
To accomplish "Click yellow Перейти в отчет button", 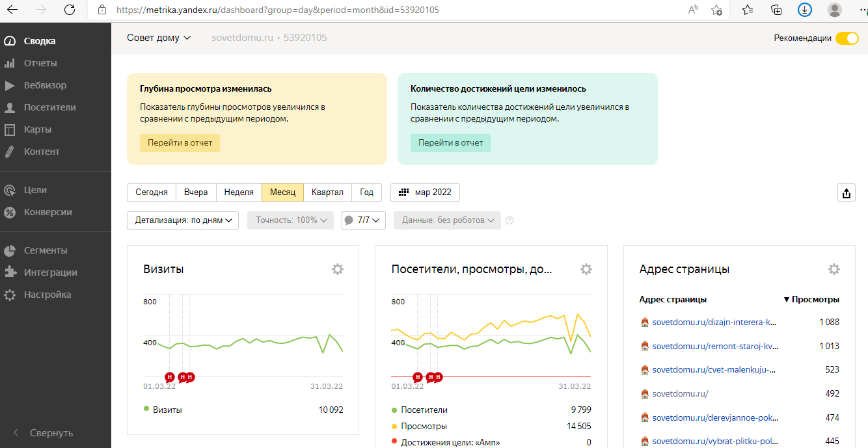I will [180, 143].
